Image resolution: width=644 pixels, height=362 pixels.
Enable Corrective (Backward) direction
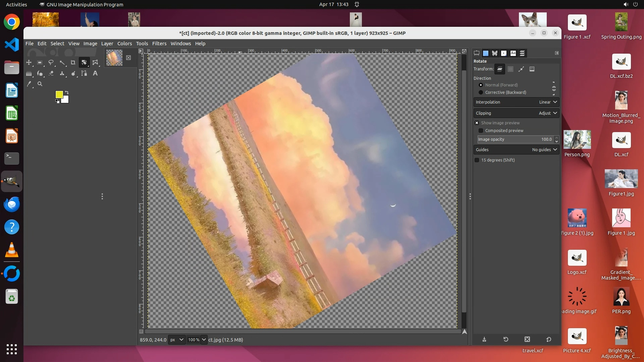[x=481, y=92]
